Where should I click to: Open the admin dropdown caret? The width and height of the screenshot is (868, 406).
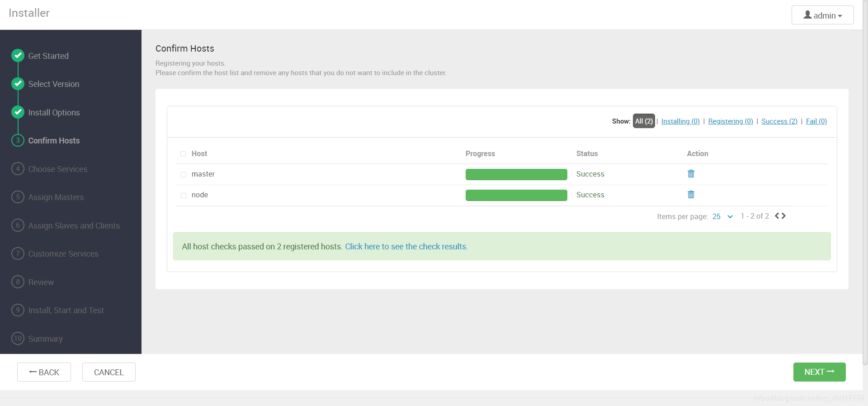[x=840, y=16]
